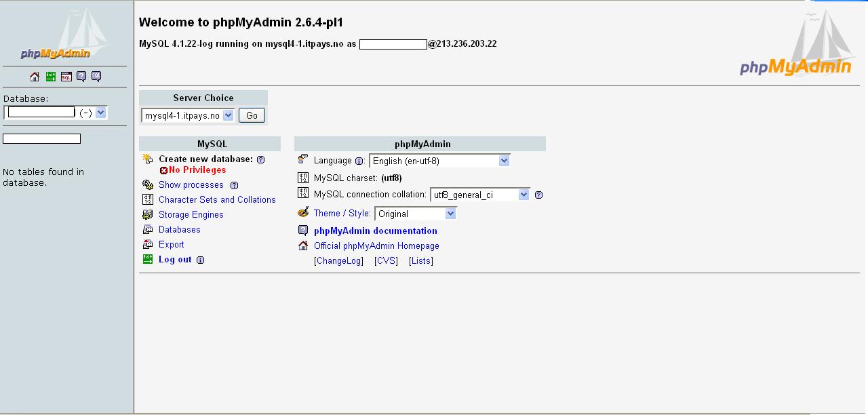Open the phpMyAdmin documentation link
868x415 pixels.
pos(375,231)
